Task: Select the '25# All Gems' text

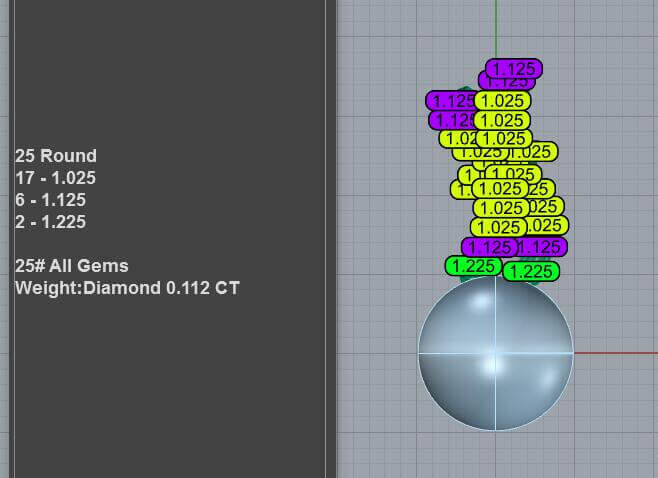Action: [72, 266]
